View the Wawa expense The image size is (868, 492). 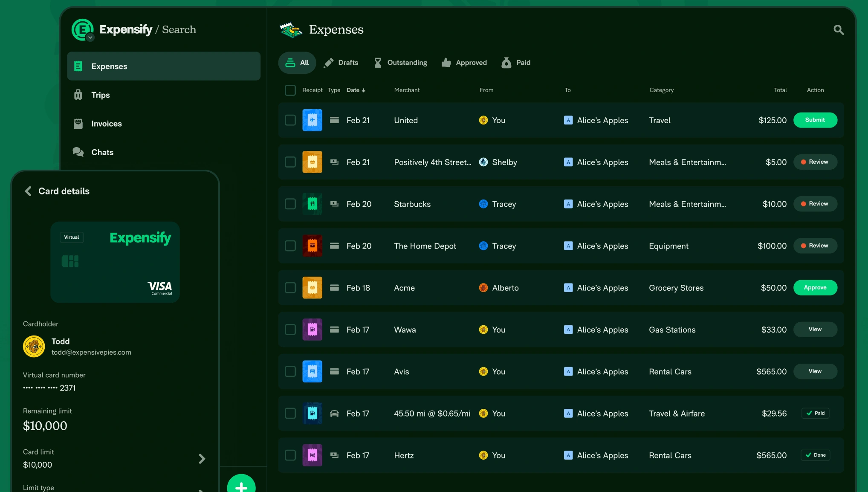[815, 330]
